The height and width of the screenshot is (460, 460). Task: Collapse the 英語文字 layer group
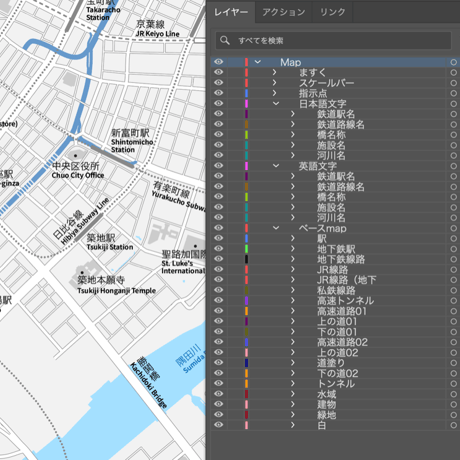click(x=276, y=166)
